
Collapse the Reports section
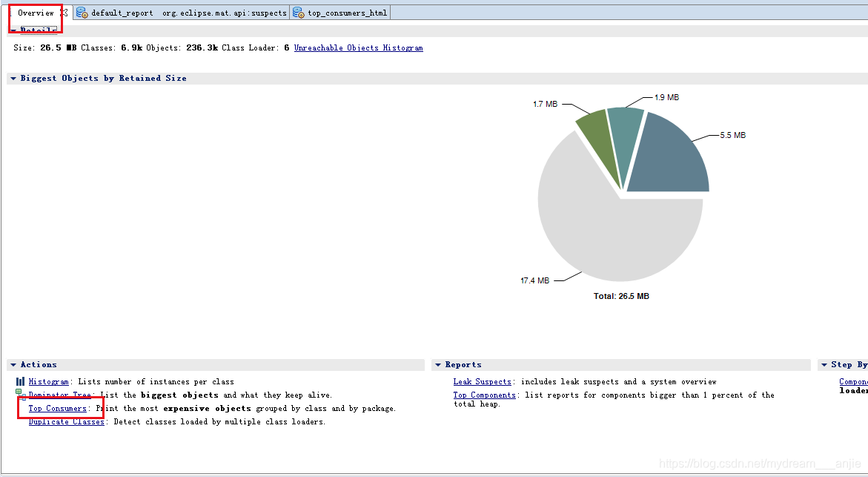(438, 365)
